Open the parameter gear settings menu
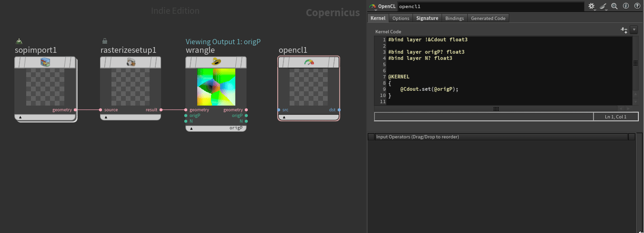Screen dimensions: 644x233 pos(592,6)
